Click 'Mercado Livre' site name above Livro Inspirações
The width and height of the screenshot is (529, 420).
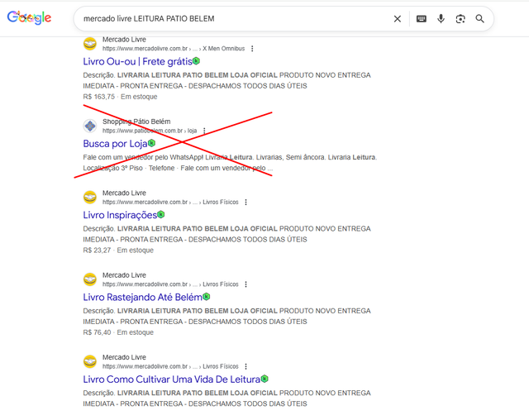(x=124, y=193)
